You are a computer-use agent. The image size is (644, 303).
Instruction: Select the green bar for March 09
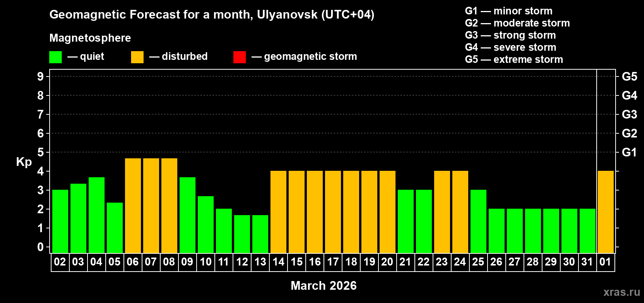(x=188, y=215)
